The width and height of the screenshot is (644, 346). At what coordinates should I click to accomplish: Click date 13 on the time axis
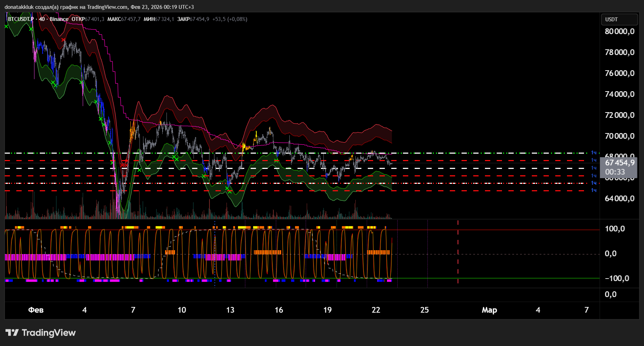(x=230, y=310)
